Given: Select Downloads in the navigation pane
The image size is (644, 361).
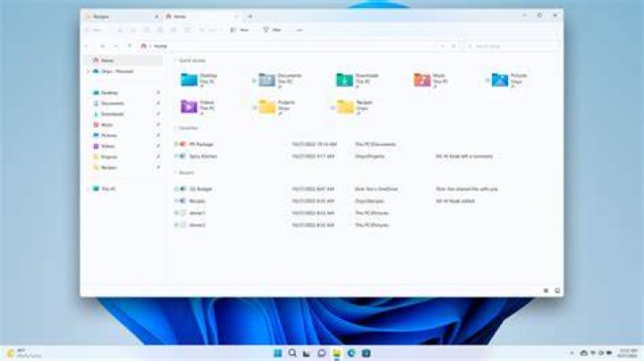Looking at the screenshot, I should 123,114.
